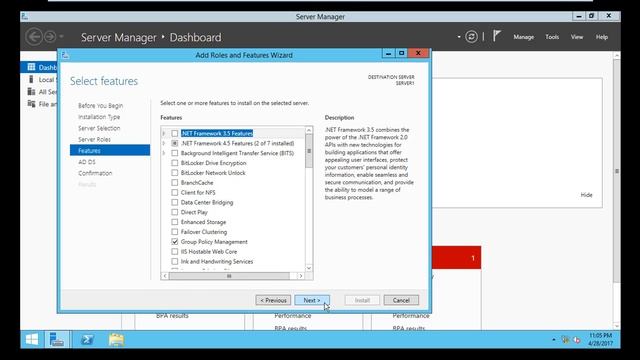Click the Server Manager forward arrow icon
Screen dimensions: 640x360
[x=50, y=37]
